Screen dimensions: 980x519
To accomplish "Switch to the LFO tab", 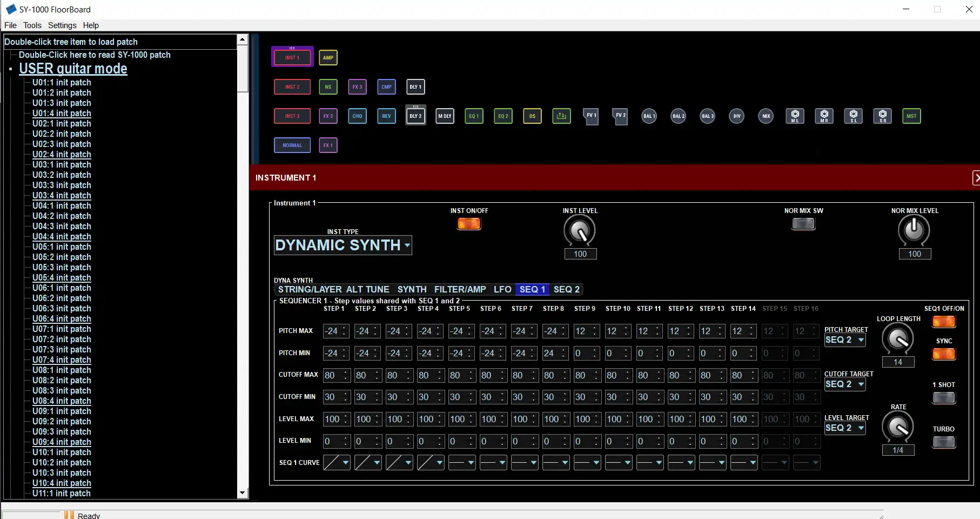I will 502,289.
